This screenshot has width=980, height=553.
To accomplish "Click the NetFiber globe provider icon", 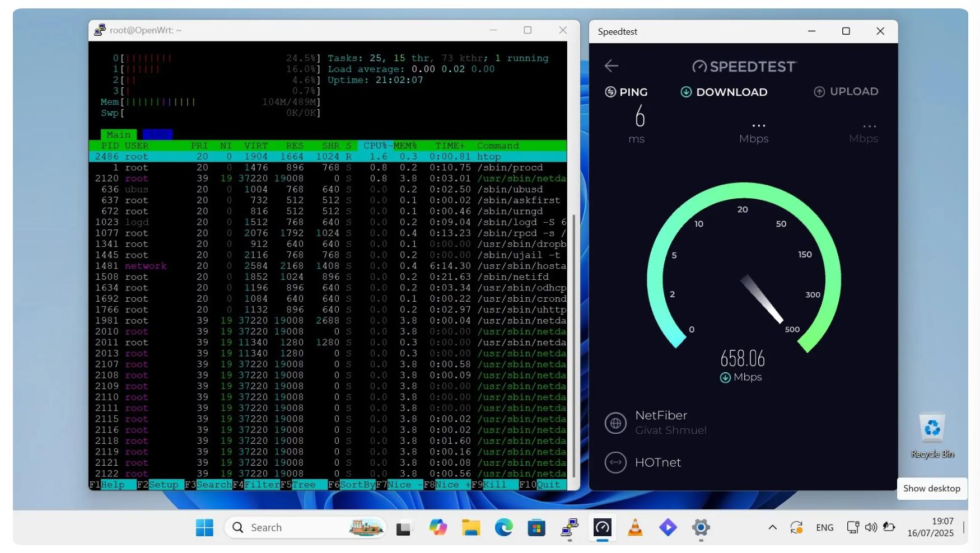I will pos(616,423).
